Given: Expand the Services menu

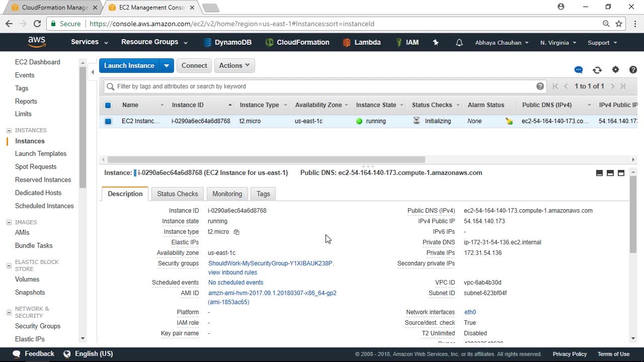Looking at the screenshot, I should pos(90,42).
